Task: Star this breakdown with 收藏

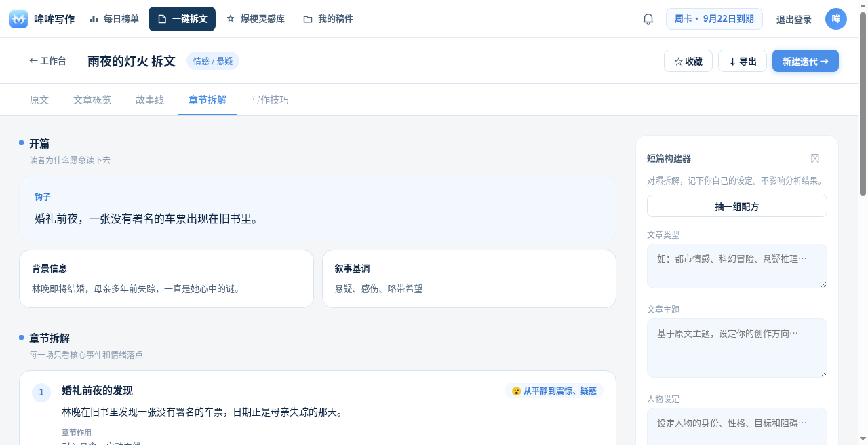Action: point(688,61)
